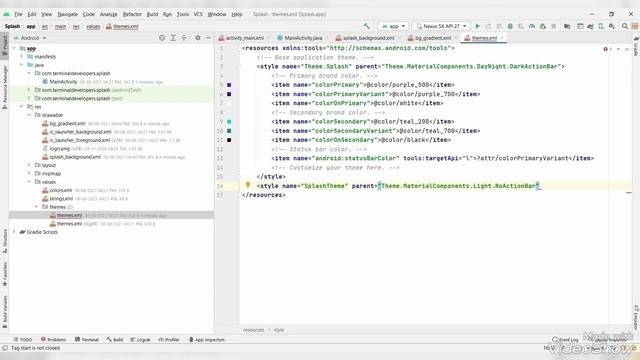The height and width of the screenshot is (360, 640).
Task: Click Select Opened File target icon
Action: click(162, 38)
